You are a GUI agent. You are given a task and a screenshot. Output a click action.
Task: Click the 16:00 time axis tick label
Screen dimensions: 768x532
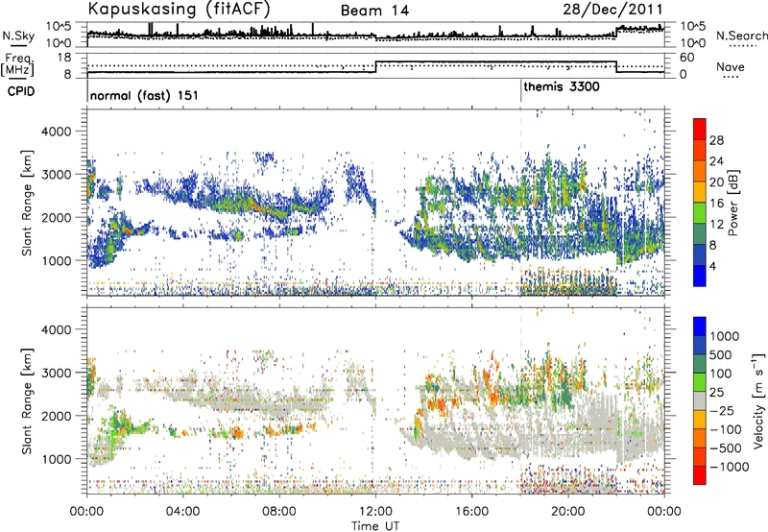click(x=471, y=512)
